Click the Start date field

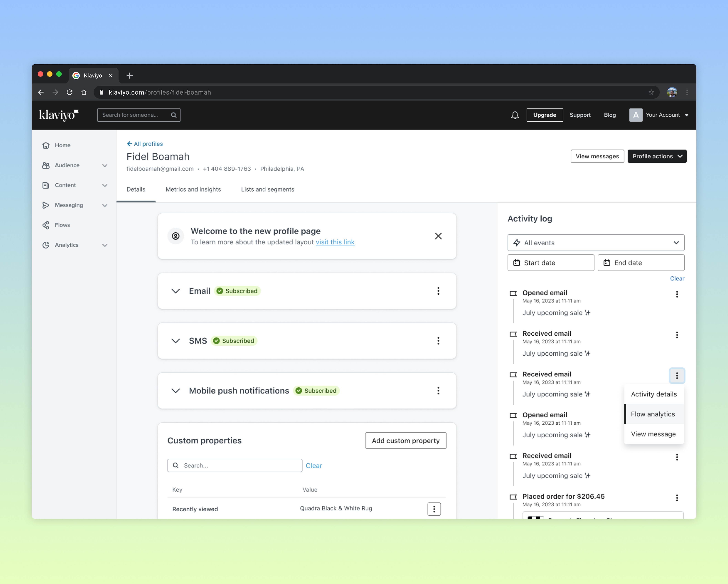pos(551,263)
